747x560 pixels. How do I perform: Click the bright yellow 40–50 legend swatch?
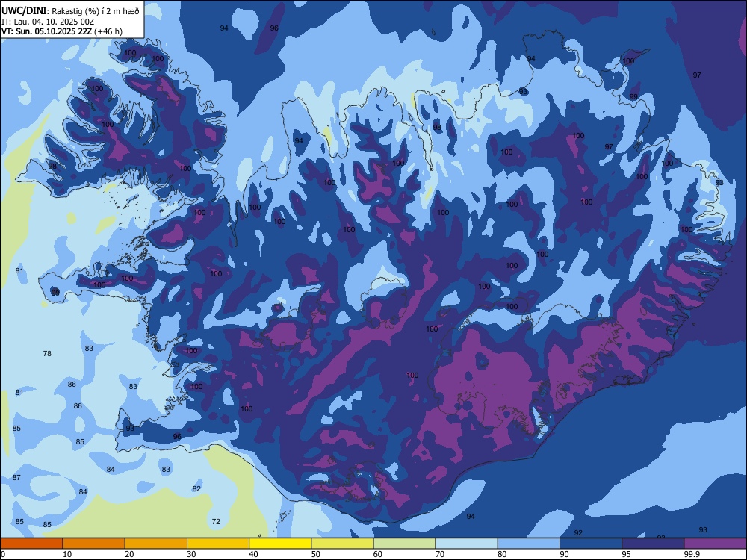[x=280, y=544]
